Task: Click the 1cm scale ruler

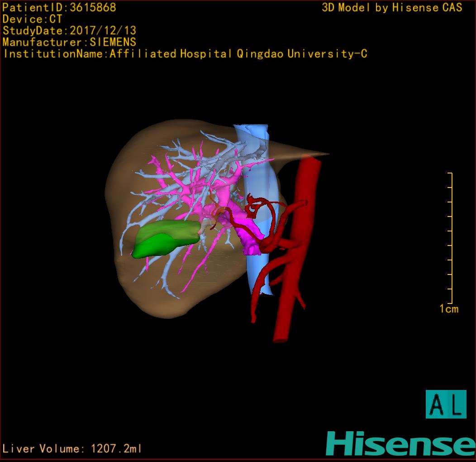Action: pyautogui.click(x=451, y=238)
